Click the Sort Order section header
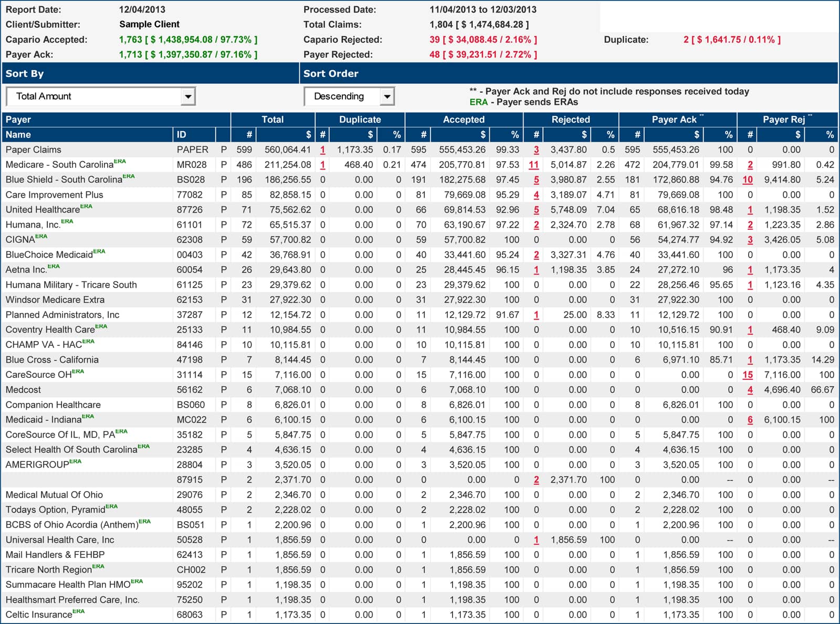Image resolution: width=840 pixels, height=624 pixels. coord(569,73)
